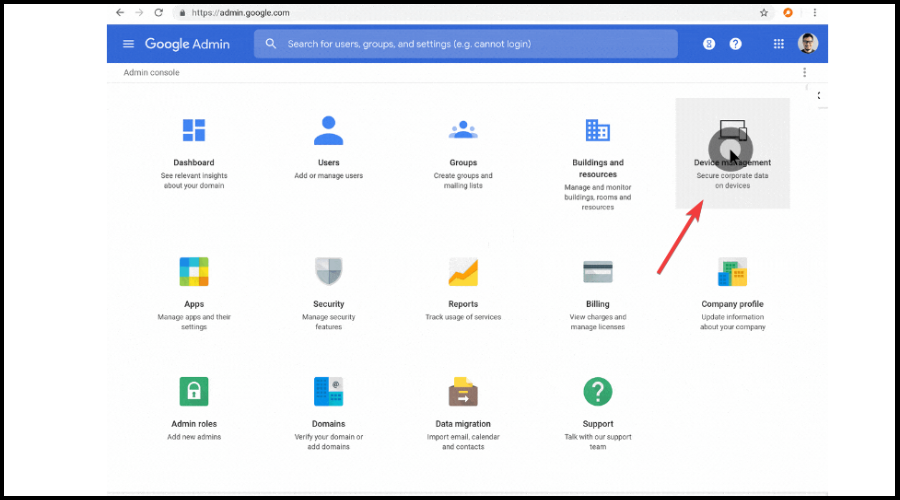Screen dimensions: 900x500
Task: Click the Dashboard label
Action: point(194,162)
